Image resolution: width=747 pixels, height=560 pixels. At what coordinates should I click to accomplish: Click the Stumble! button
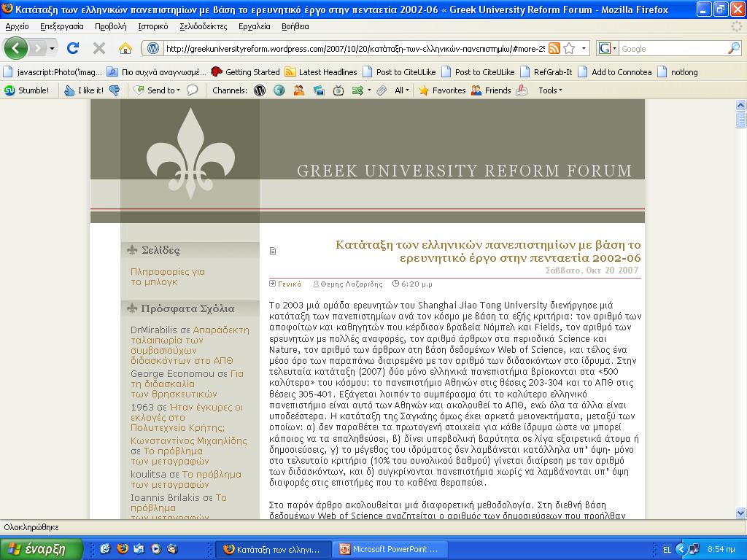[x=27, y=90]
